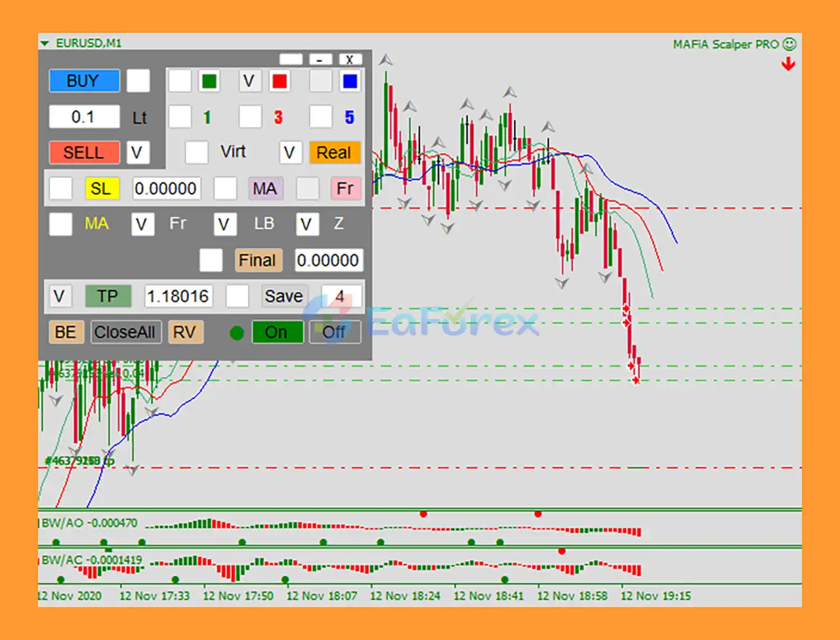Click the CloseAll button
The height and width of the screenshot is (640, 840).
[125, 332]
